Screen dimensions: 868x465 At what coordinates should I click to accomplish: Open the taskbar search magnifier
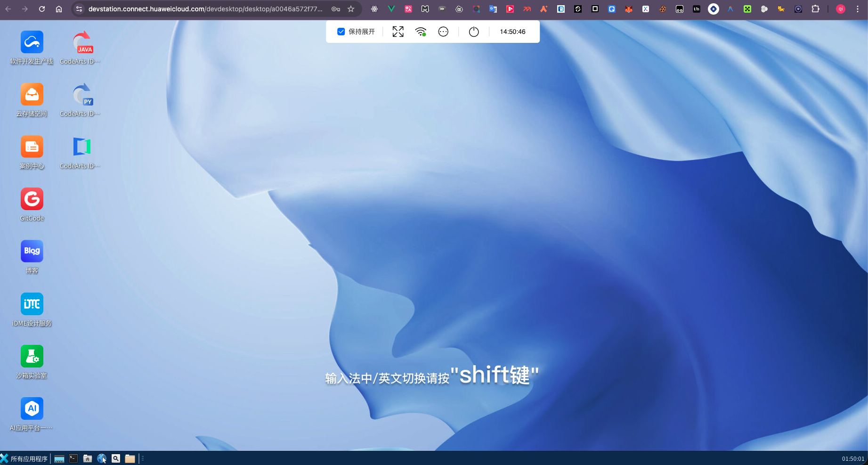116,458
